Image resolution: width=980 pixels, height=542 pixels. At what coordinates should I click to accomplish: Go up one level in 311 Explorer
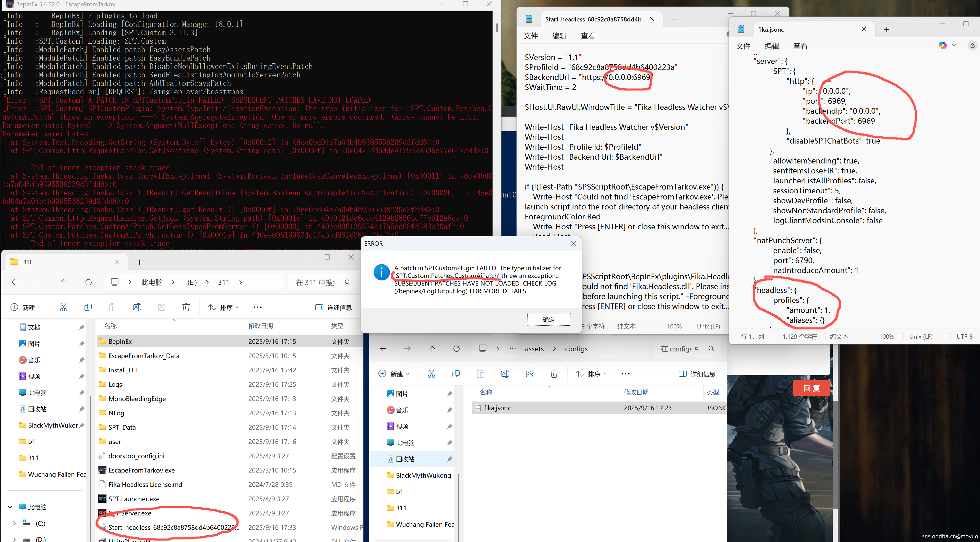[64, 282]
